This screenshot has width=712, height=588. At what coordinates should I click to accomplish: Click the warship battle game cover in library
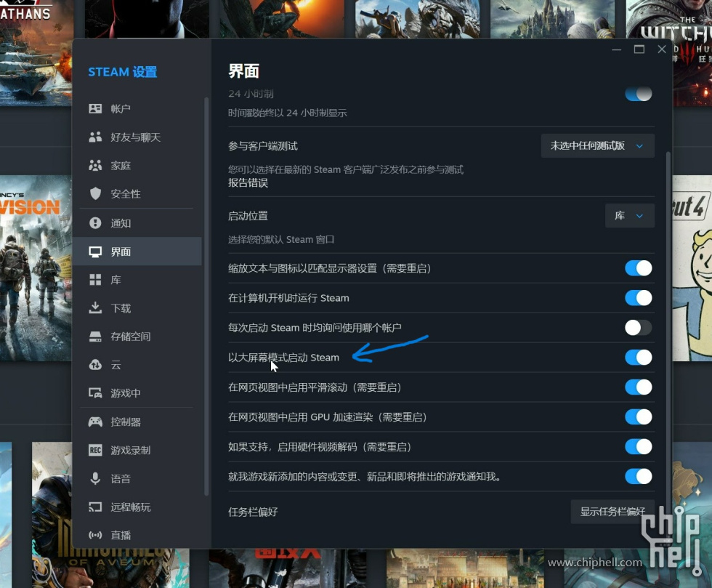tap(36, 53)
